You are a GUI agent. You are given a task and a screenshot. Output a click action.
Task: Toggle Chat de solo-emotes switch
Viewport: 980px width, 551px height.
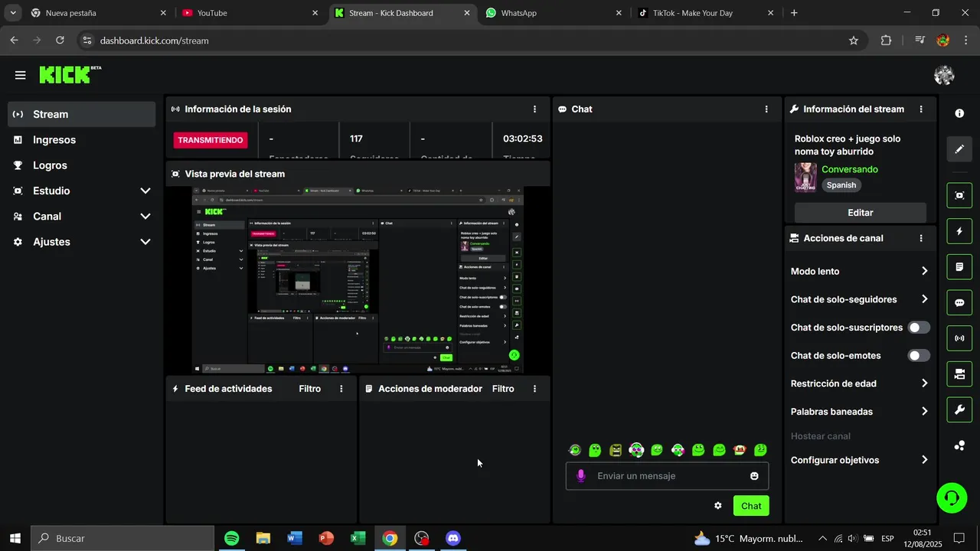919,356
